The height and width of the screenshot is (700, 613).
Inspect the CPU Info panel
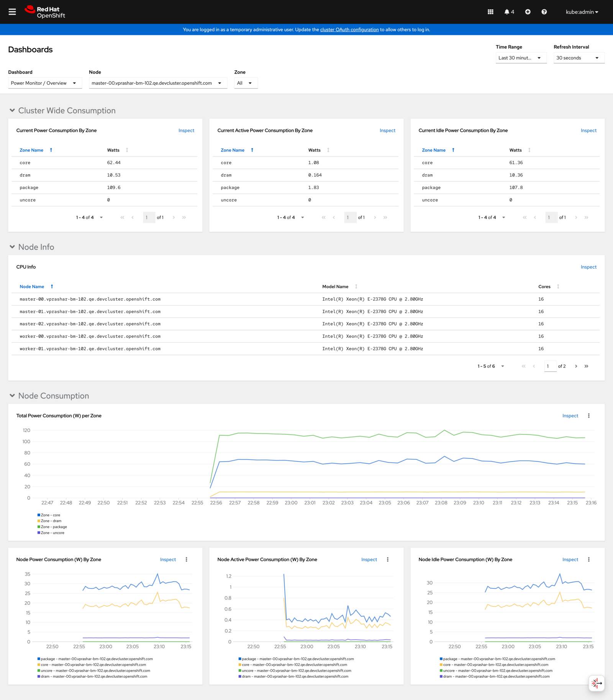[x=588, y=267]
